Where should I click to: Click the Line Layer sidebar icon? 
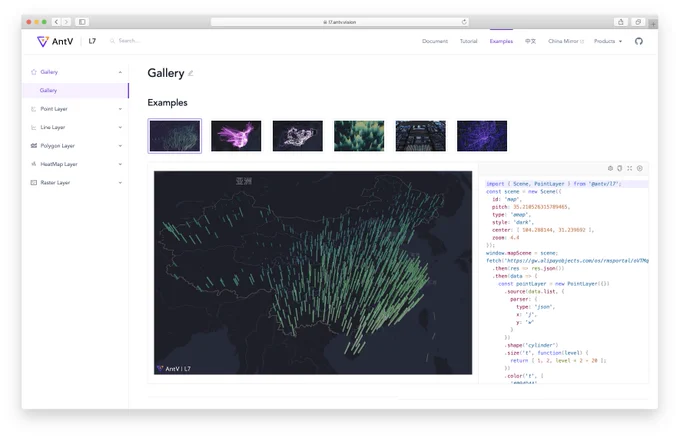pyautogui.click(x=34, y=127)
